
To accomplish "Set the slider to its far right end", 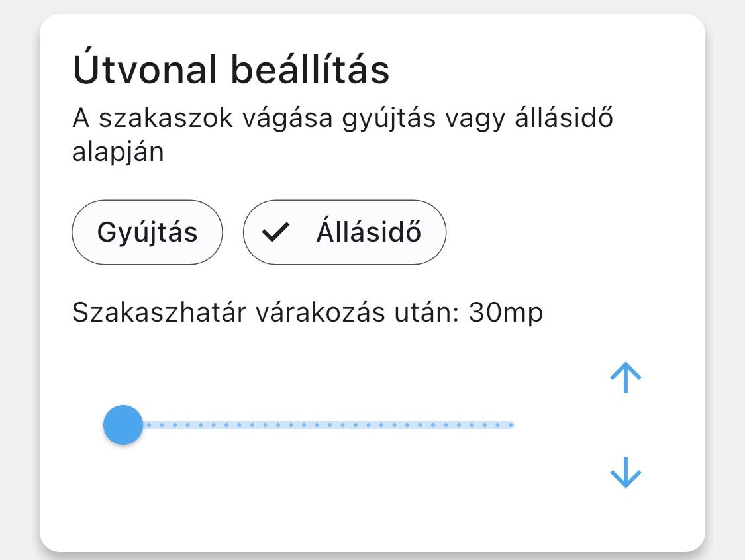I will [511, 425].
